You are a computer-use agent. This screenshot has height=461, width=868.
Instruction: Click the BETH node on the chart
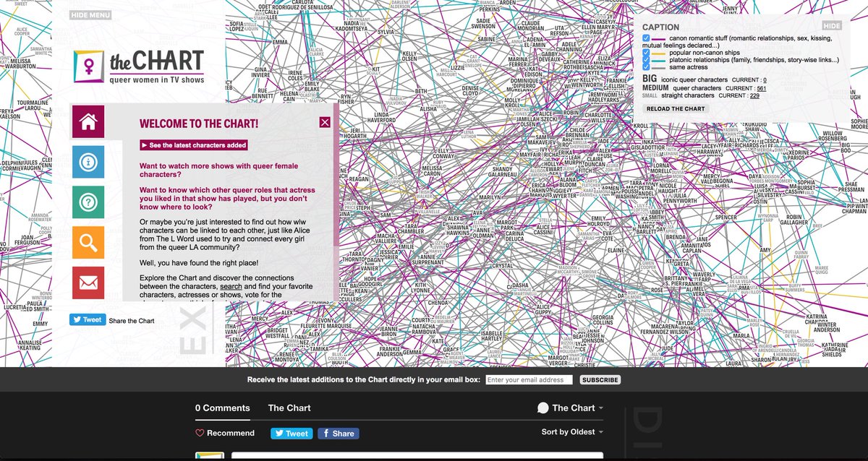pos(421,92)
